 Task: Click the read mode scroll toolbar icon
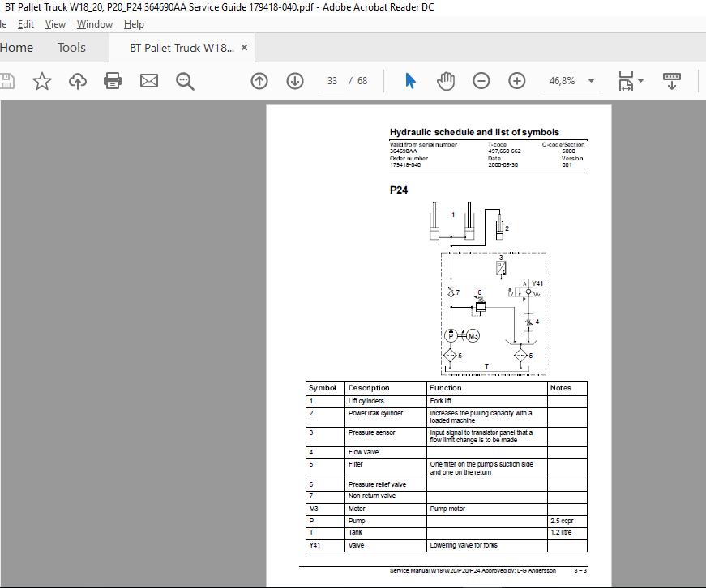(672, 81)
